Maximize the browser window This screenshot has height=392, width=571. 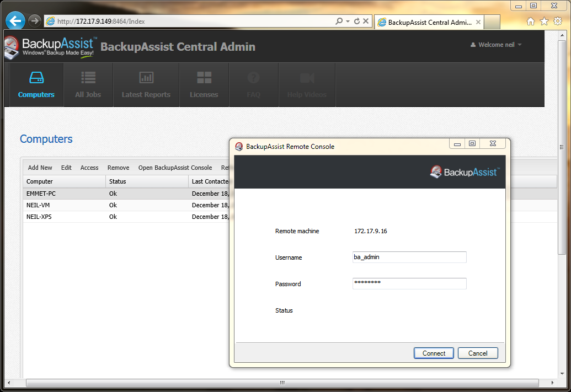point(533,6)
